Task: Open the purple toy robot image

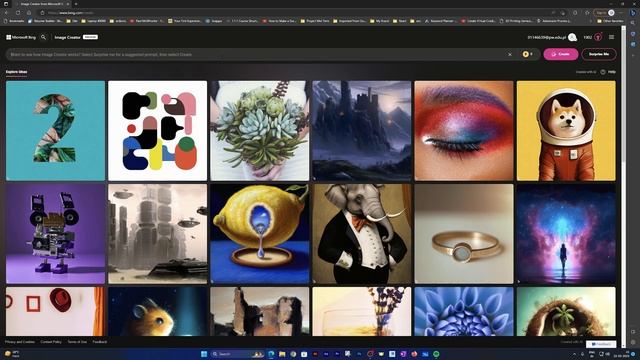Action: [x=56, y=233]
